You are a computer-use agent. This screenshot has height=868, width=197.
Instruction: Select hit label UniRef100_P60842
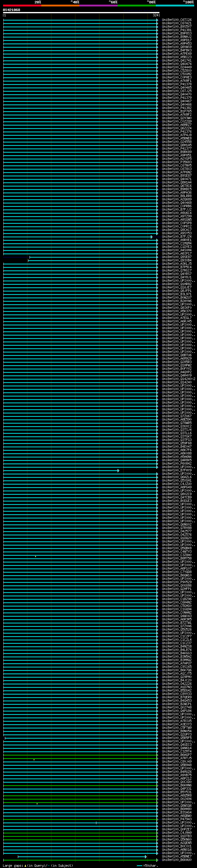click(x=176, y=464)
